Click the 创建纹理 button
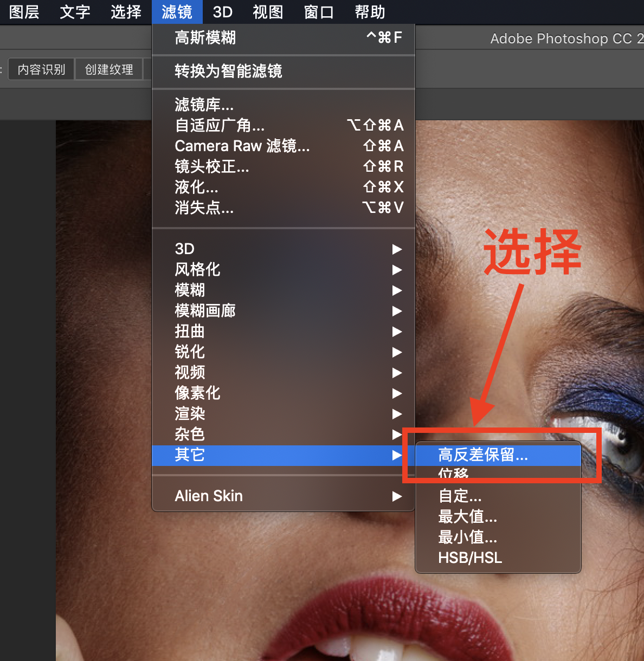The height and width of the screenshot is (661, 644). click(109, 69)
